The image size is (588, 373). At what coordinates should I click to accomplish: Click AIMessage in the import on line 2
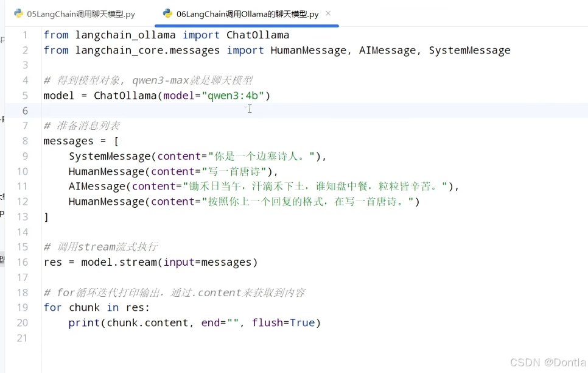tap(387, 51)
